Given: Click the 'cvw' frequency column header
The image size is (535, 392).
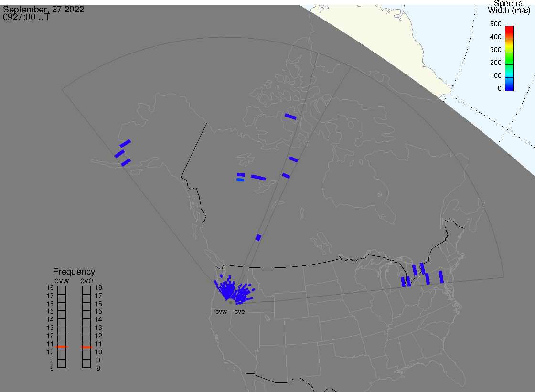Looking at the screenshot, I should [x=62, y=280].
